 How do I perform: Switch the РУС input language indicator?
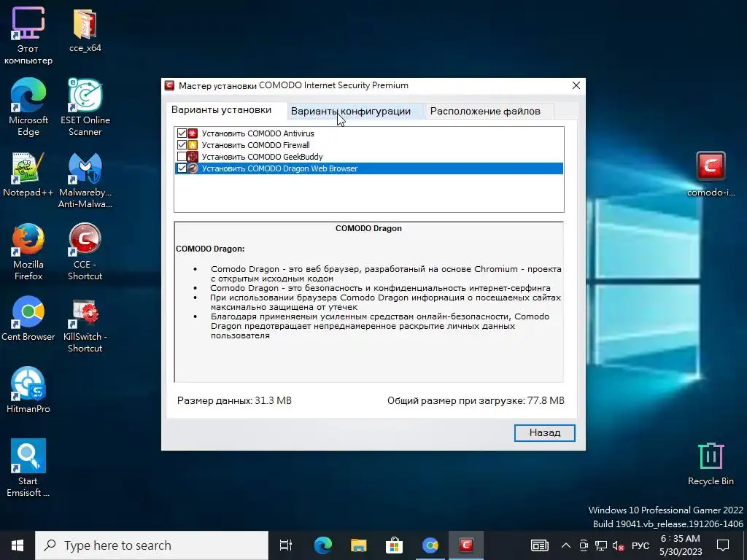point(640,545)
